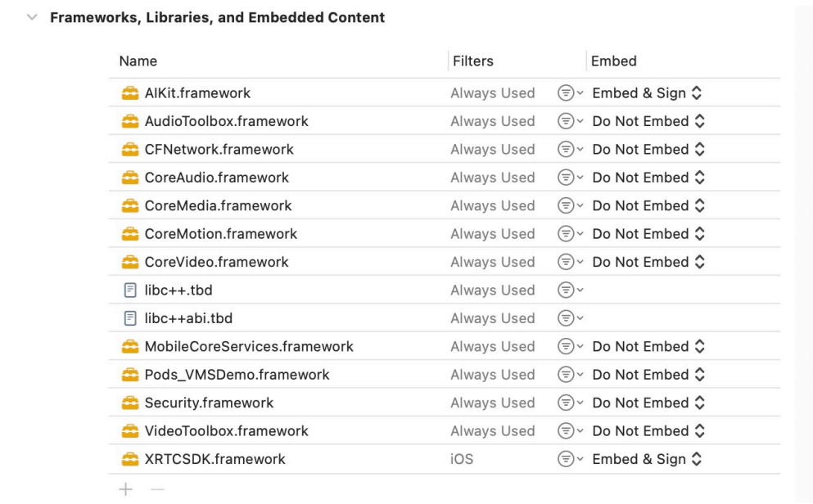
Task: Click the libc++abi.tbd file icon
Action: (129, 318)
